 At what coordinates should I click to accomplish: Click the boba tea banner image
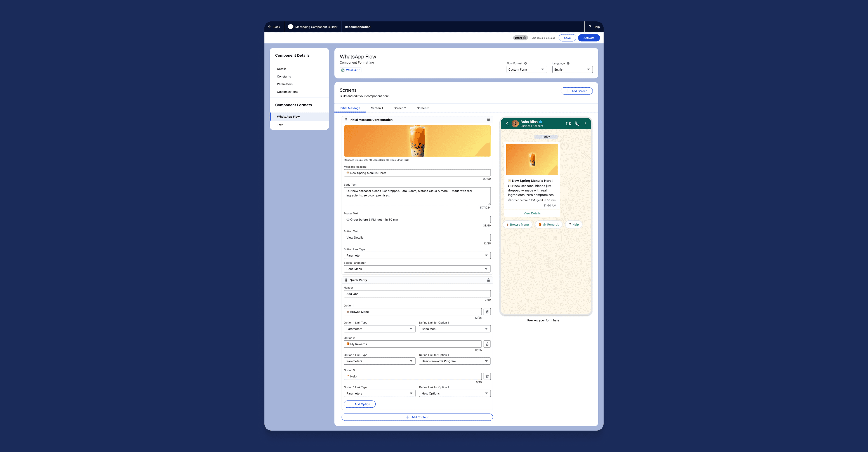coord(417,141)
